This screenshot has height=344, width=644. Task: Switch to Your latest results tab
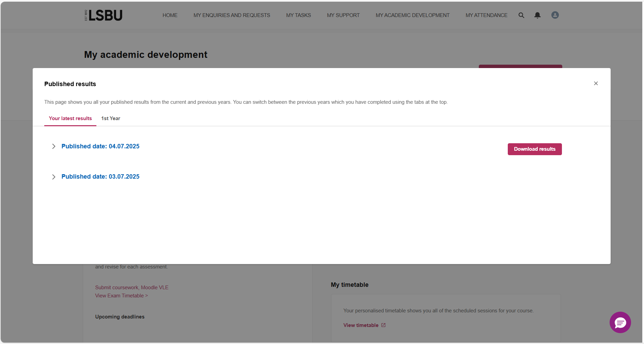click(x=70, y=118)
